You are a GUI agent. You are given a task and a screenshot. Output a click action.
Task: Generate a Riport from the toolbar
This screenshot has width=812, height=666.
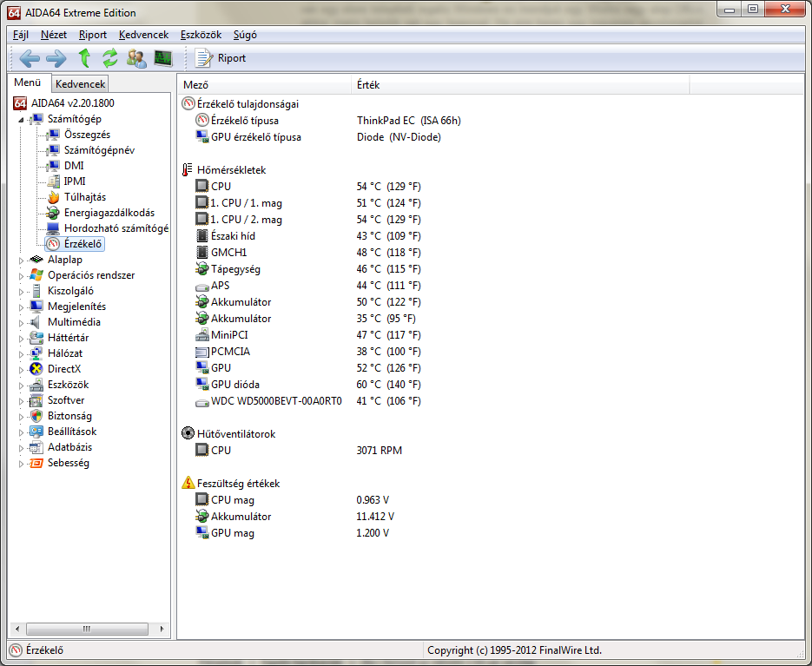coord(220,58)
